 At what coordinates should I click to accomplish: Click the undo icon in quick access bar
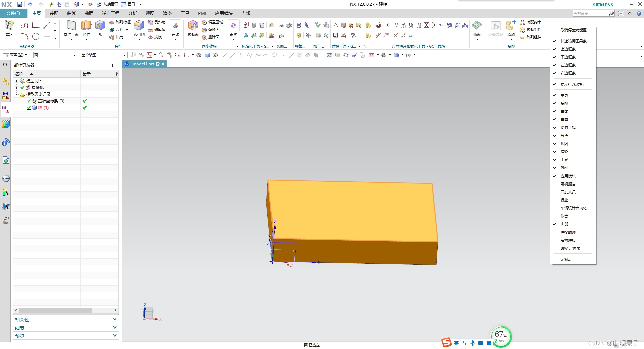click(29, 4)
